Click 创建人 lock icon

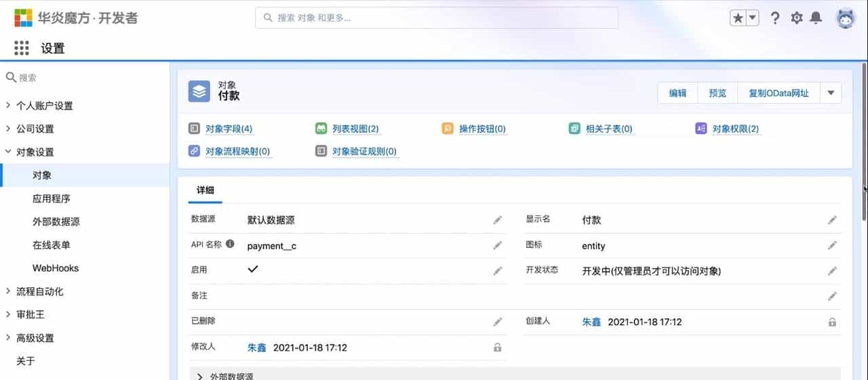pos(832,322)
